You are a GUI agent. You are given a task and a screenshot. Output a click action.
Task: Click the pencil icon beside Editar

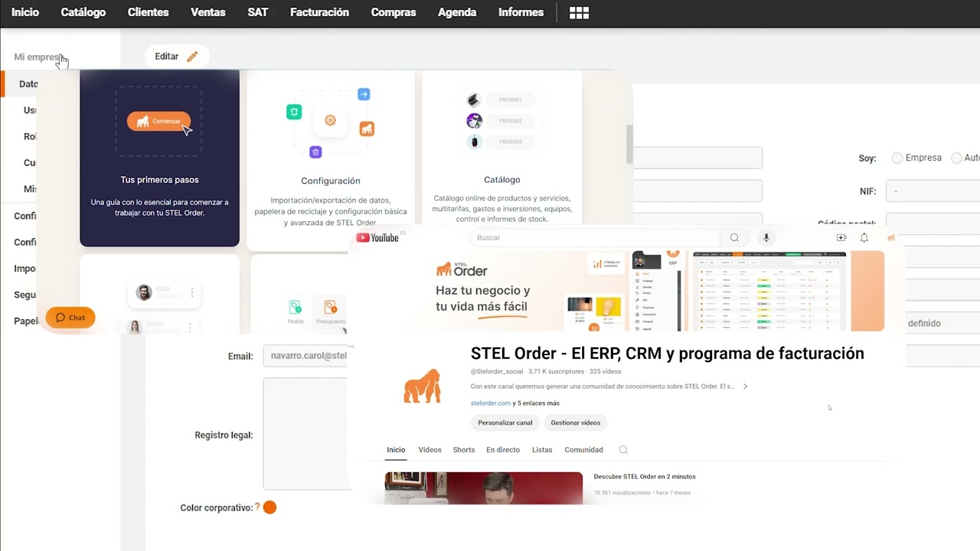[x=192, y=56]
